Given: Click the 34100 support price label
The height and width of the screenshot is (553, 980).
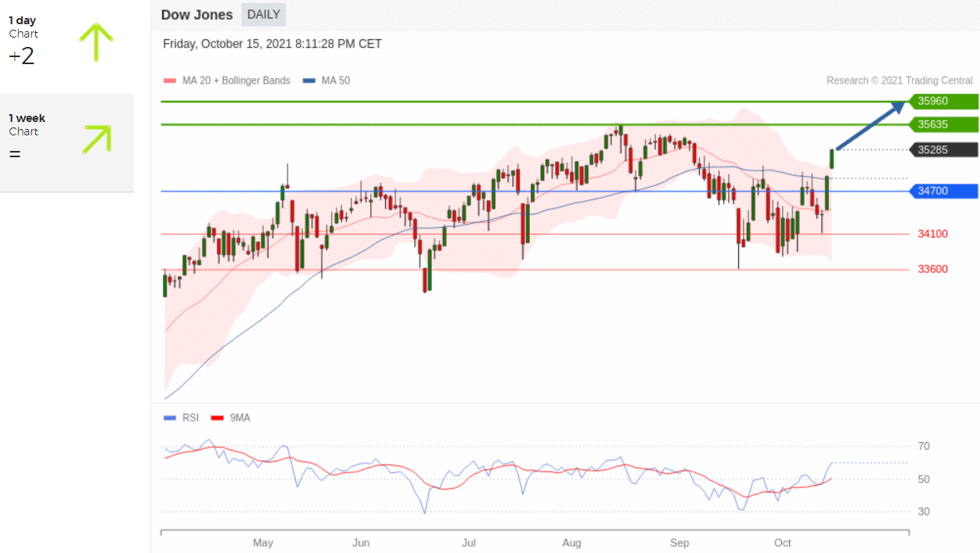Looking at the screenshot, I should [933, 234].
